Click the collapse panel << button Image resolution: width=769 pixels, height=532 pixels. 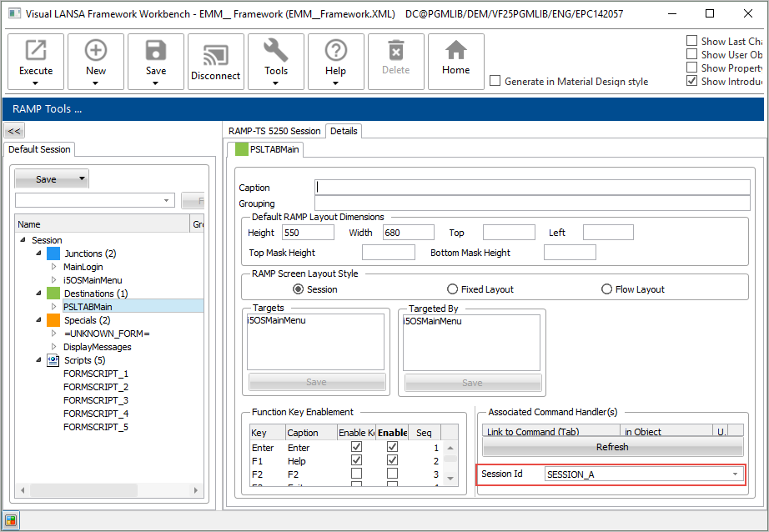click(14, 131)
